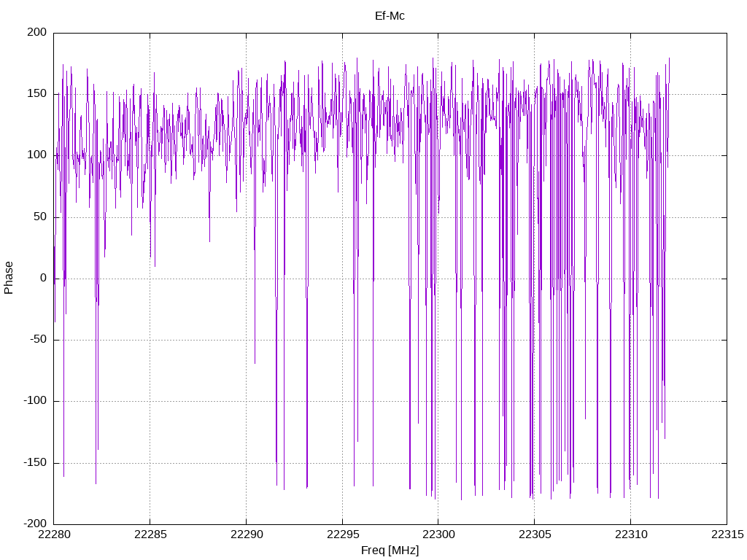
Task: Click the x-axis tick label '22285'
Action: pos(150,534)
